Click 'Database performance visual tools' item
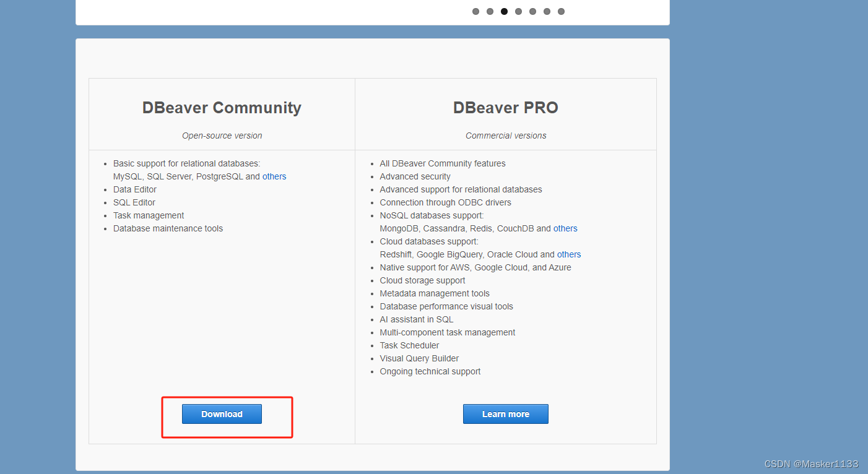 click(446, 306)
